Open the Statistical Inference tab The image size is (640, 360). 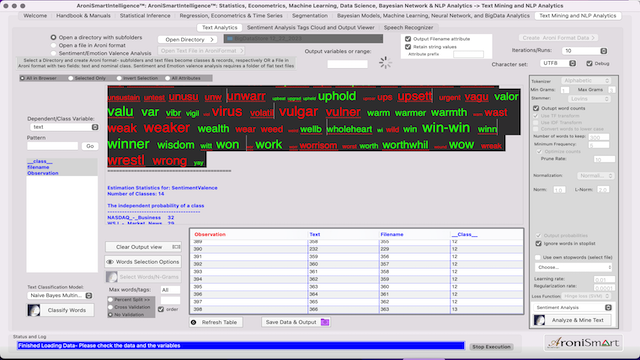tap(145, 16)
